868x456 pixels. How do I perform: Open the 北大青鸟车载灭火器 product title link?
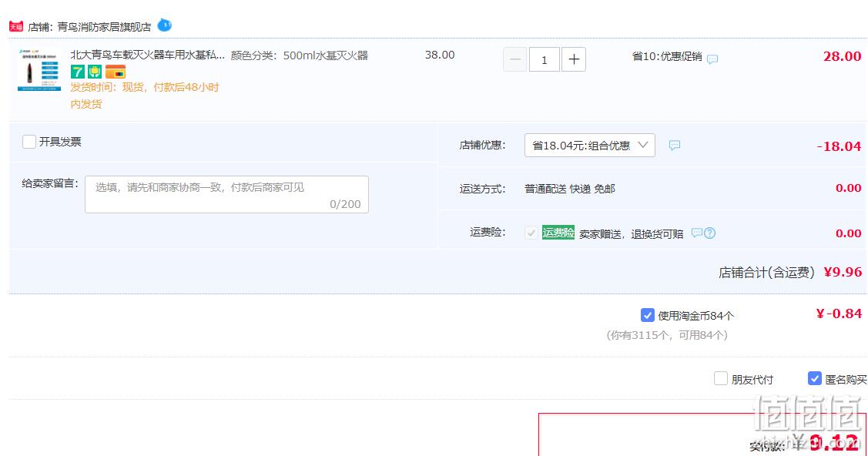pos(148,55)
